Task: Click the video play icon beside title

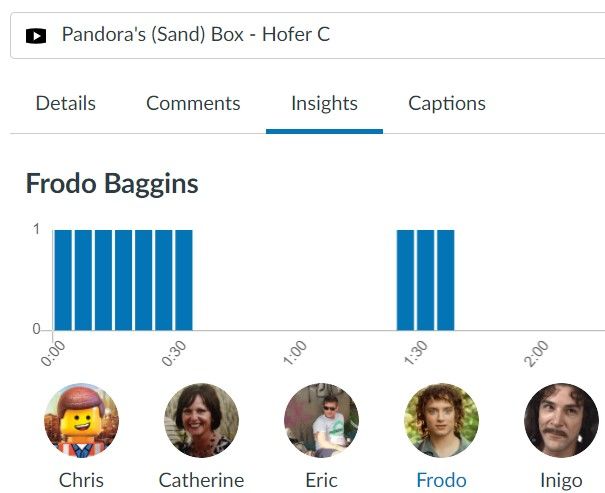Action: pos(36,36)
